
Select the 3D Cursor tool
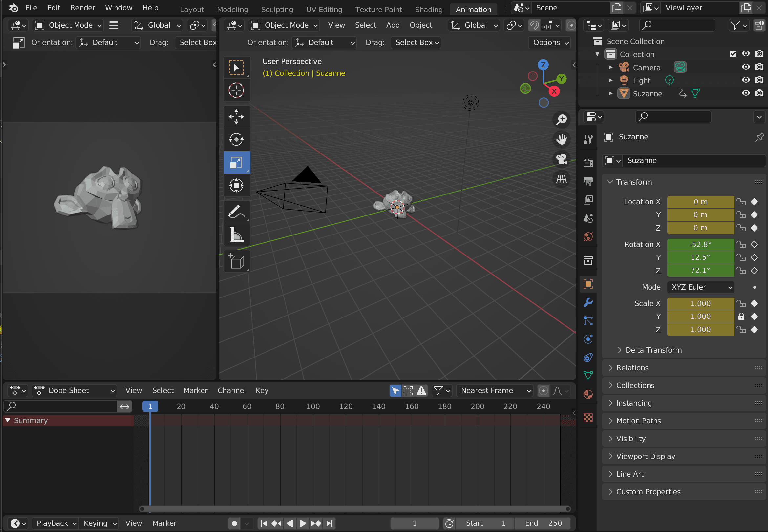coord(236,90)
